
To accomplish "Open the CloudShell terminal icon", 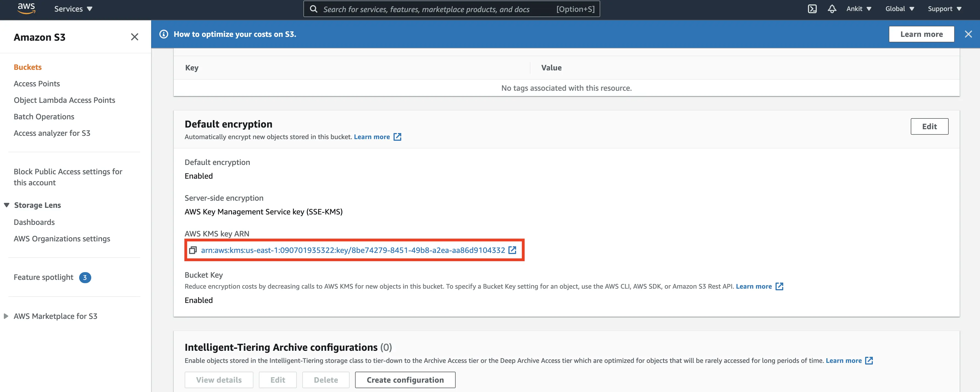I will click(x=812, y=9).
